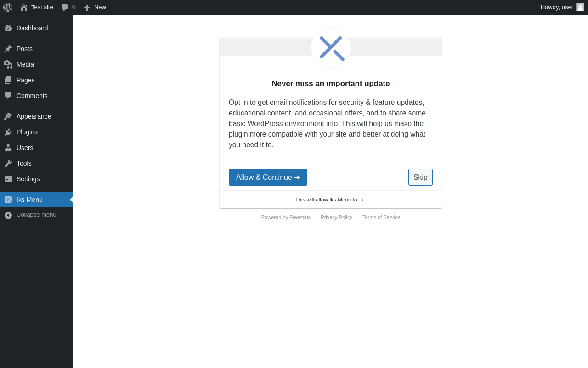Click the Settings sliders icon
Screen dimensions: 588x368
pos(8,179)
